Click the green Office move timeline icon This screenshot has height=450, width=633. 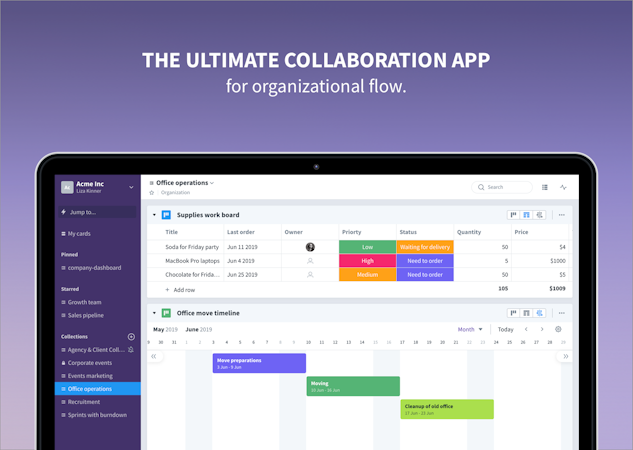click(x=166, y=313)
